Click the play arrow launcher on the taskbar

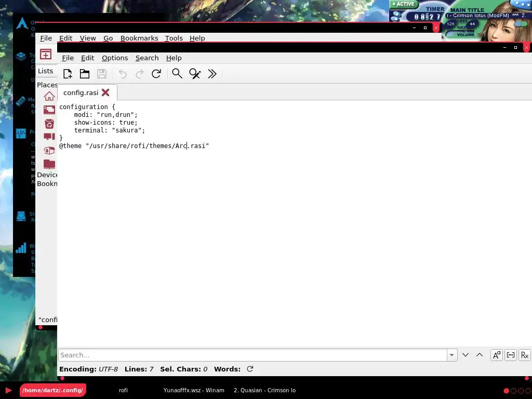pyautogui.click(x=9, y=390)
